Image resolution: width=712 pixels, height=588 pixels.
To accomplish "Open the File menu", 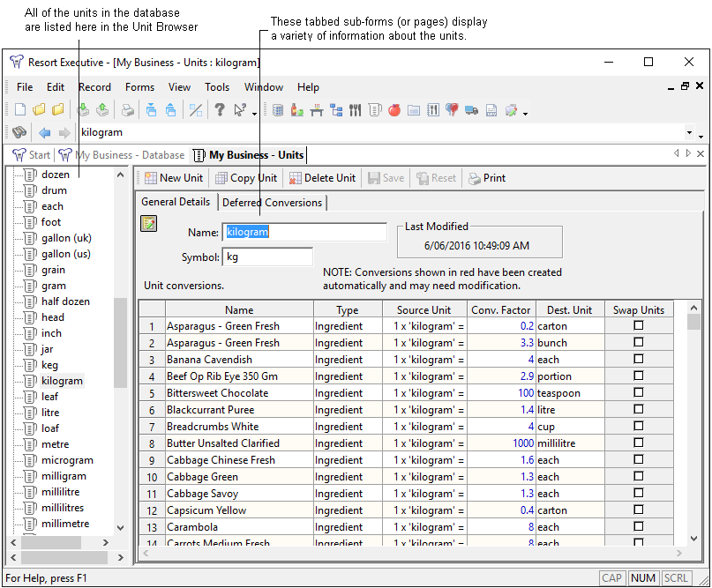I will pos(25,87).
